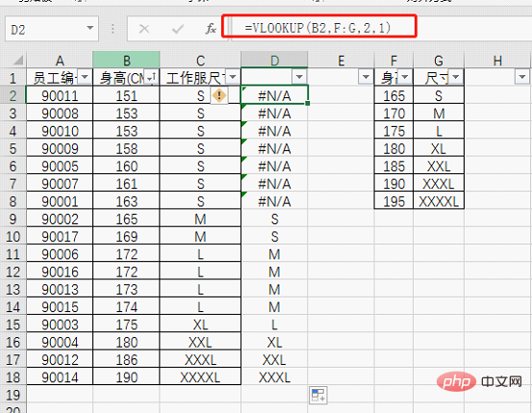
Task: Select column F header
Action: click(x=393, y=60)
